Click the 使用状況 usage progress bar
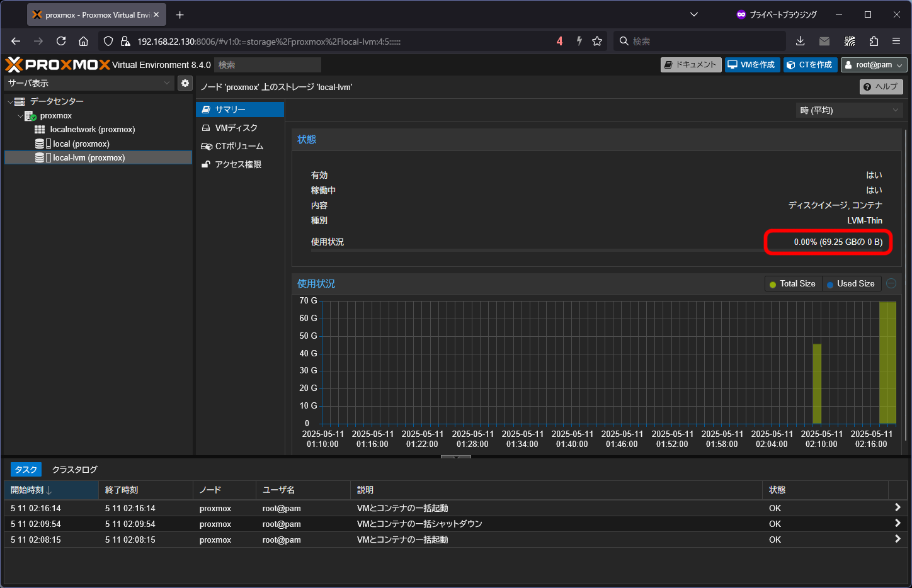 [597, 251]
